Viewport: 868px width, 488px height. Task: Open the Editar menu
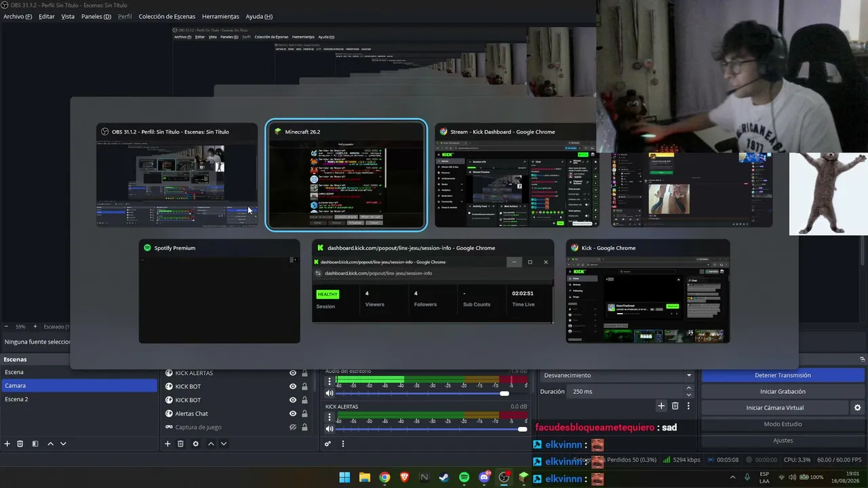pyautogui.click(x=47, y=16)
